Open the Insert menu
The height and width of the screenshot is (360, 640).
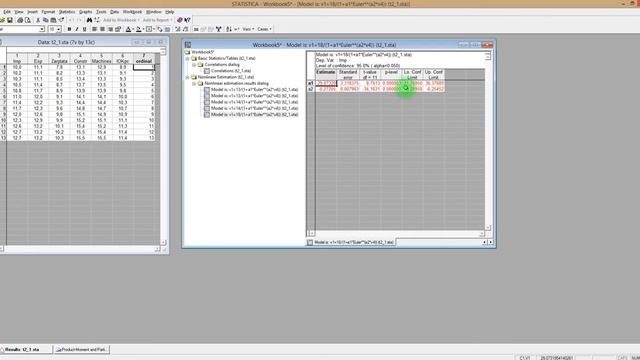click(x=32, y=12)
